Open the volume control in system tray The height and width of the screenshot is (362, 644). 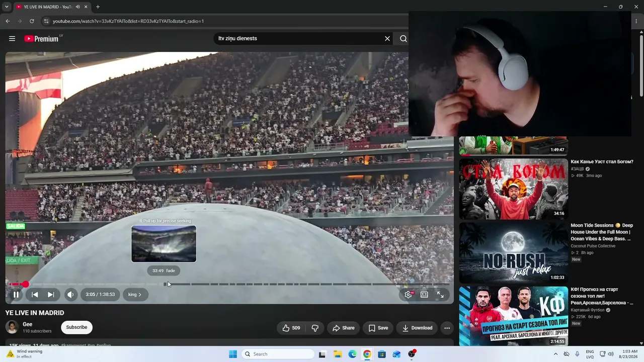click(x=611, y=354)
